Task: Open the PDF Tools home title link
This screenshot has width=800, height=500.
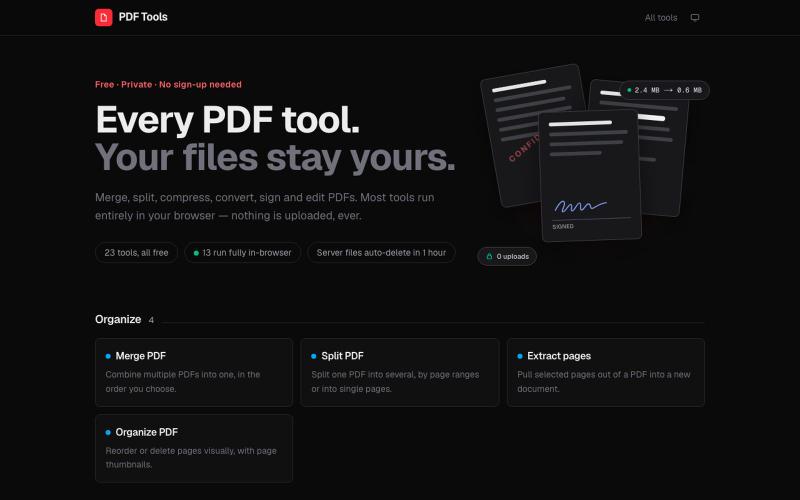Action: tap(143, 17)
